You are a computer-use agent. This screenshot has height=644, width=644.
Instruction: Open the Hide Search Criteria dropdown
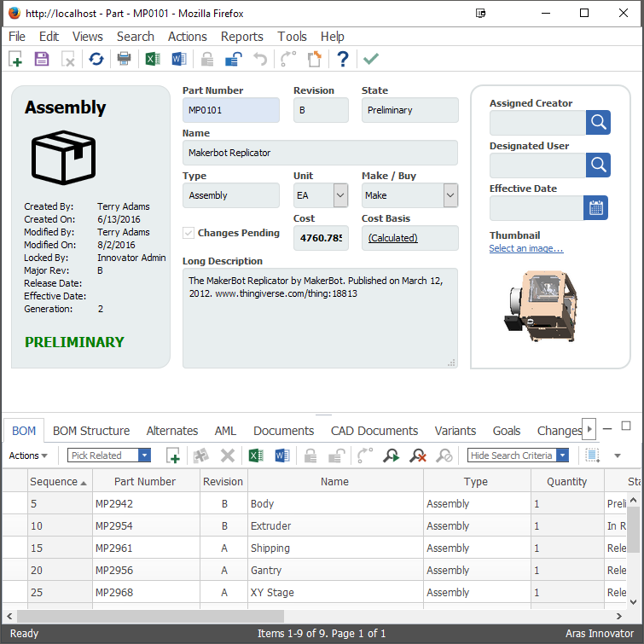click(x=563, y=455)
